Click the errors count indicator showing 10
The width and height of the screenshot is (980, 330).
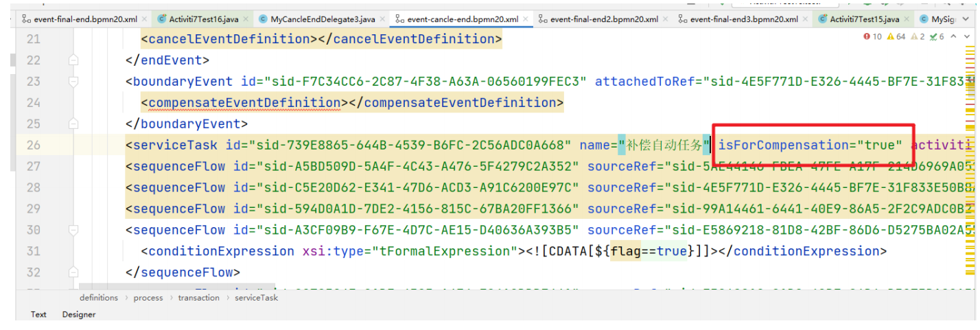(x=872, y=37)
